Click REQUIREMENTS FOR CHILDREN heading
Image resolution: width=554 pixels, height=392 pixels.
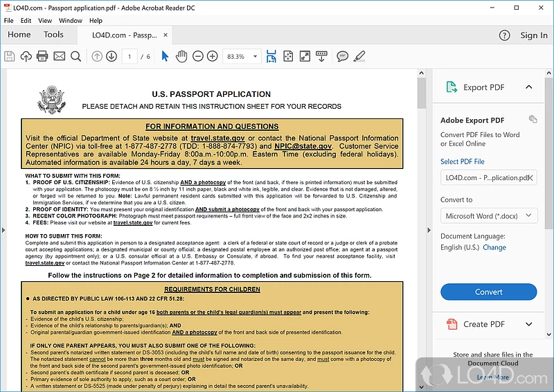(x=212, y=289)
